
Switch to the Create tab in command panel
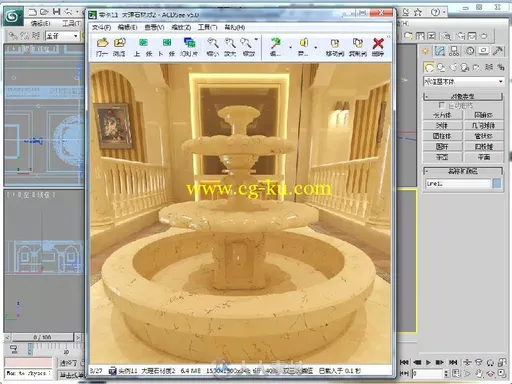coord(426,51)
